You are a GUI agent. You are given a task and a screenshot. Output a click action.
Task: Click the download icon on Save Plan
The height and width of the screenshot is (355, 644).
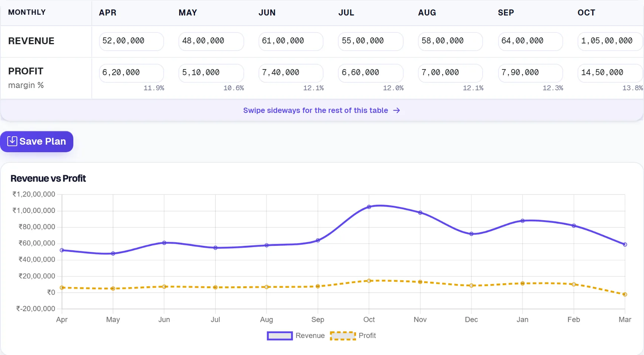(12, 141)
